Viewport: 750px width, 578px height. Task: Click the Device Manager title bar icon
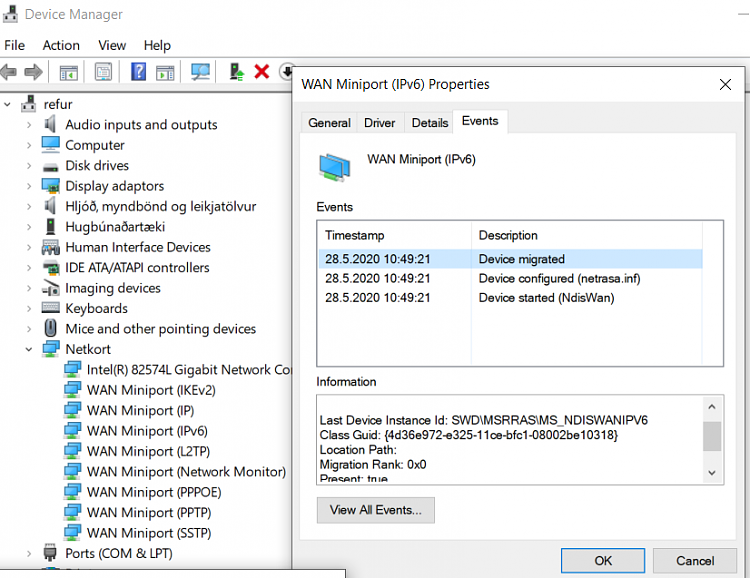pyautogui.click(x=10, y=14)
